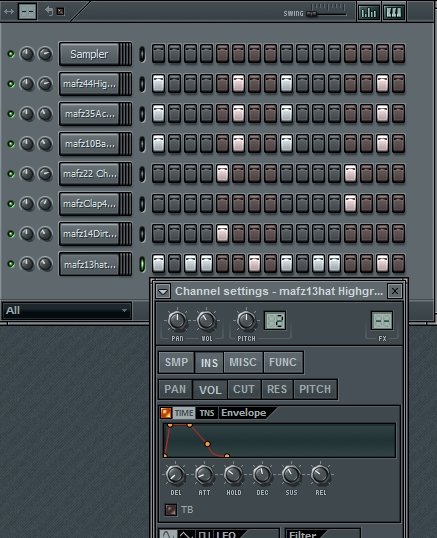Toggle the third step of mafz13hat row
The height and width of the screenshot is (538, 437).
(190, 264)
